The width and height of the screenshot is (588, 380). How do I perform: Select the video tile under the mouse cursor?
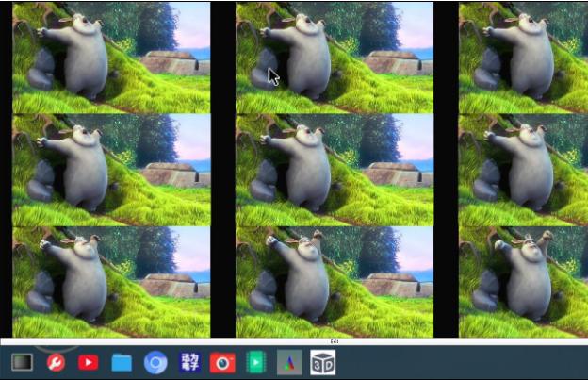tap(335, 58)
